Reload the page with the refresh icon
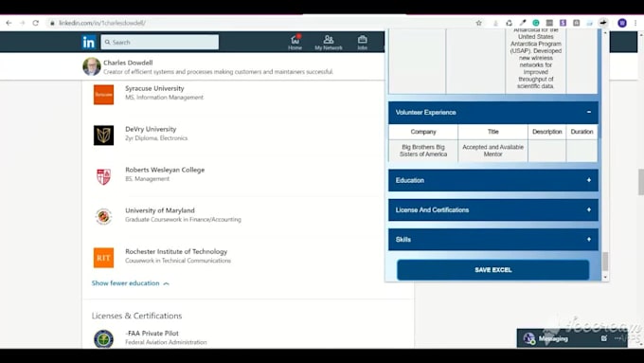The image size is (644, 363). click(x=36, y=23)
